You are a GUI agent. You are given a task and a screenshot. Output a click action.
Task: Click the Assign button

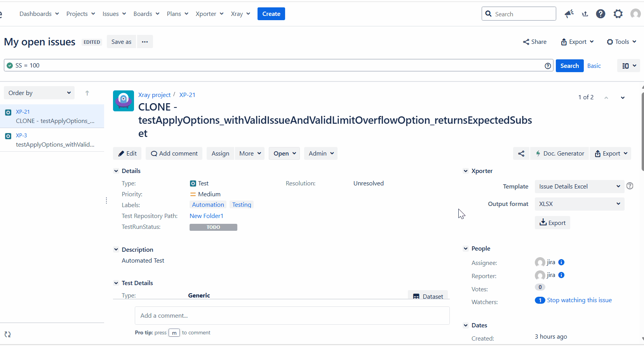pyautogui.click(x=220, y=154)
